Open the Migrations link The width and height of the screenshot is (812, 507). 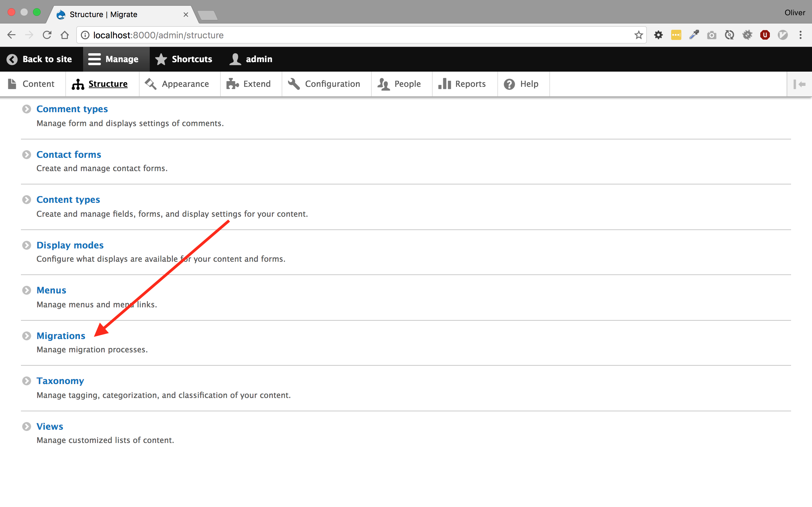(x=61, y=336)
